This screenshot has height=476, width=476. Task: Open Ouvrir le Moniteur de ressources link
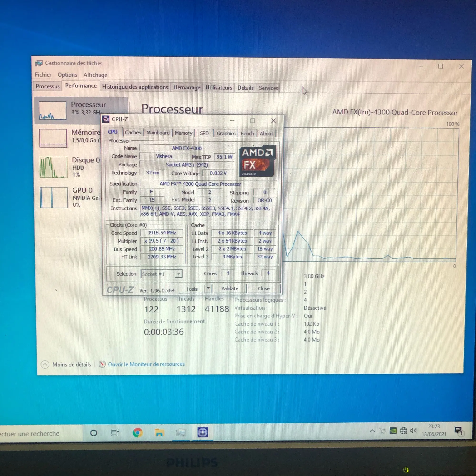(146, 364)
